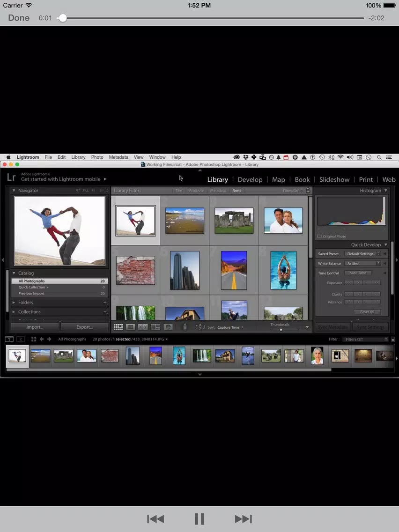Click the video progress scrubber knob
This screenshot has width=399, height=532.
click(62, 18)
